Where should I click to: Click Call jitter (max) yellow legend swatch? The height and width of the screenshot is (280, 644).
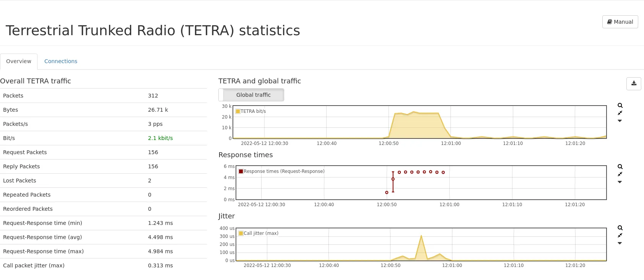pyautogui.click(x=241, y=233)
